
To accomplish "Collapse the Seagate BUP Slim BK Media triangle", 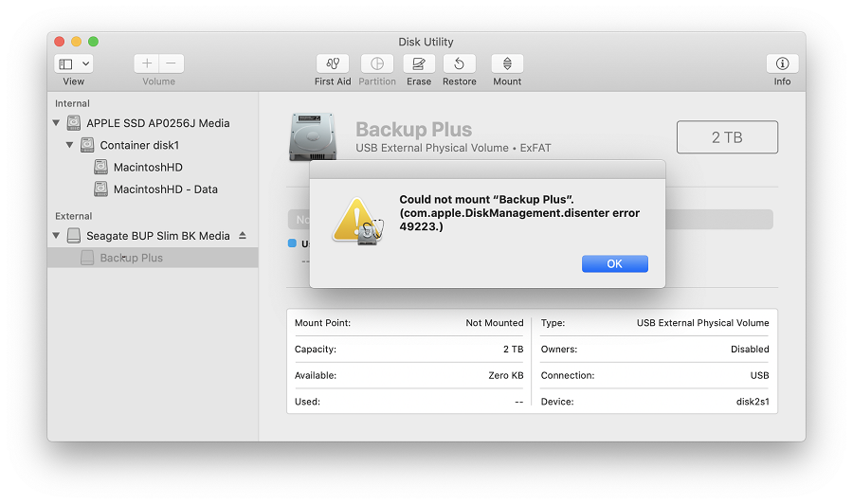I will tap(56, 235).
